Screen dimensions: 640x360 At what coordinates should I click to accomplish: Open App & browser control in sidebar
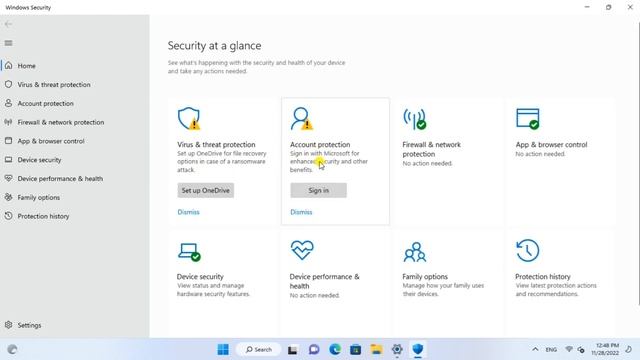51,141
